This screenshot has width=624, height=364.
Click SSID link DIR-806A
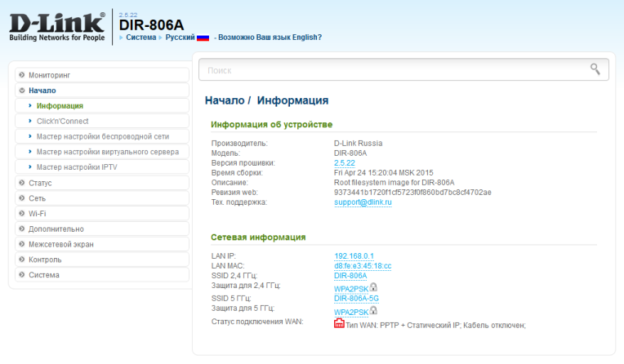point(350,276)
